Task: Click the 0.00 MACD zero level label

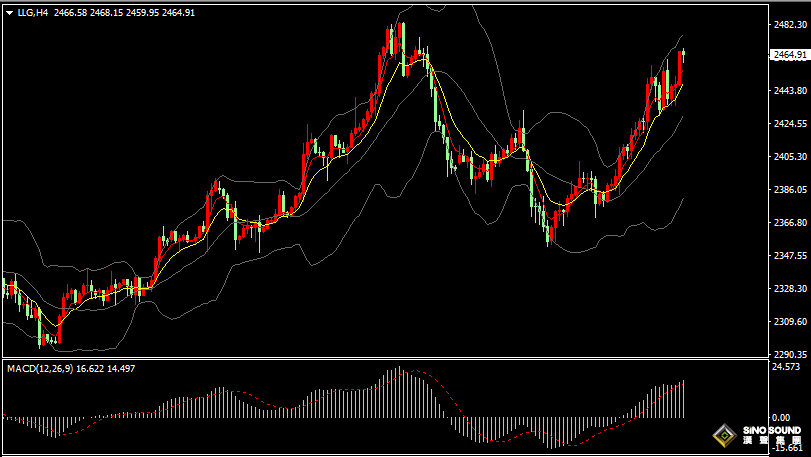Action: coord(782,417)
